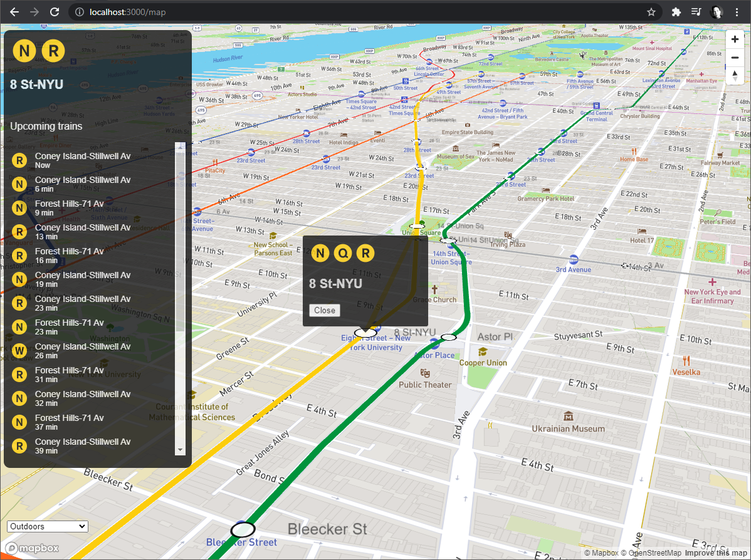Select the W train arriving in 26 min
The width and height of the screenshot is (751, 560).
point(92,351)
